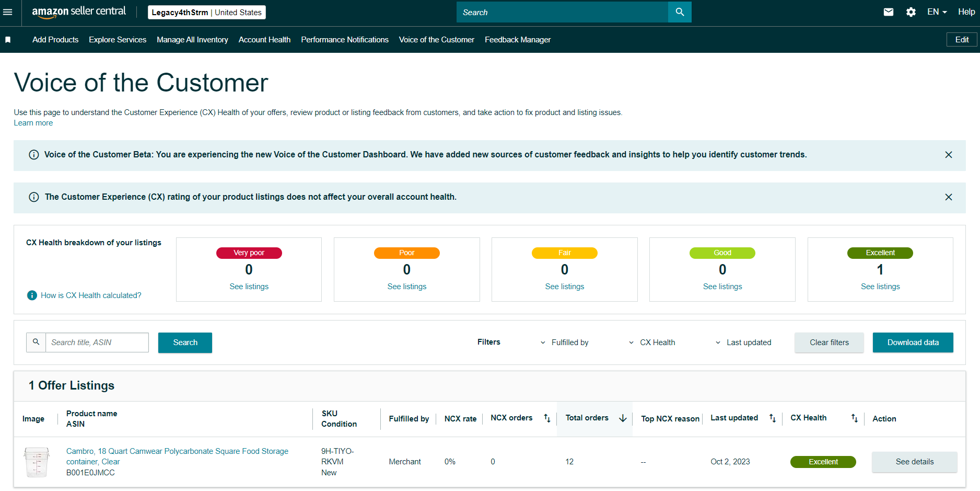The height and width of the screenshot is (491, 980).
Task: Open the EN language dropdown
Action: coord(937,12)
